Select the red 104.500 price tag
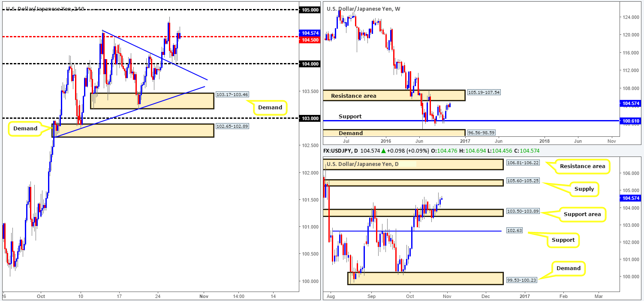Viewport: 644px width, 301px height. click(x=309, y=40)
